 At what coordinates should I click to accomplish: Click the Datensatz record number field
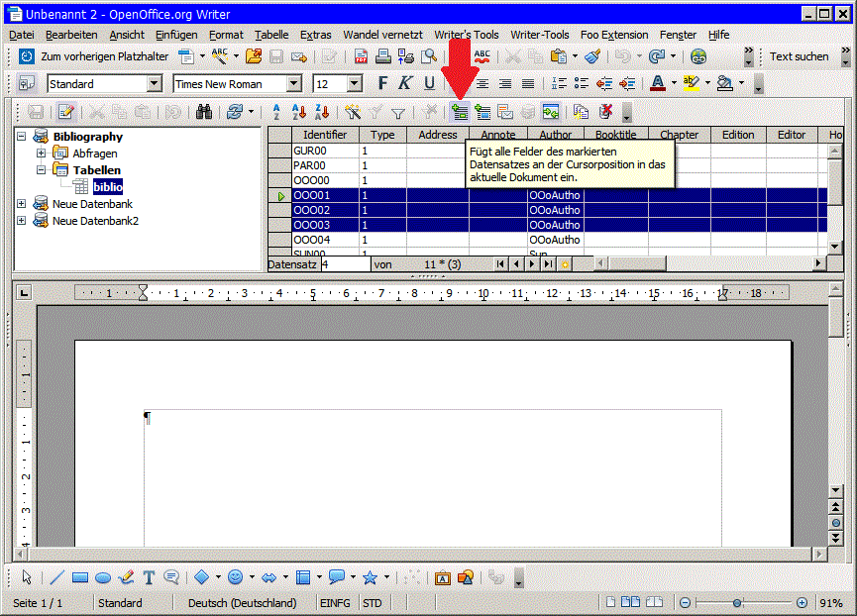[x=346, y=264]
